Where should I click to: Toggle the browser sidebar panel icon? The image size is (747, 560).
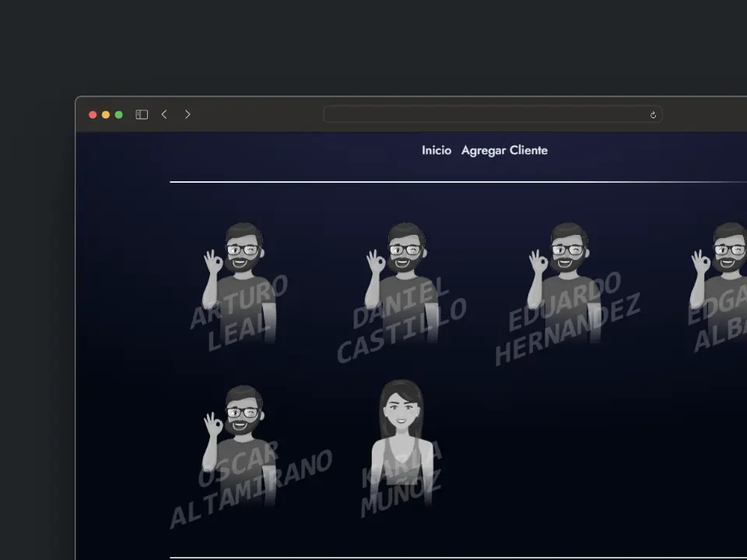[142, 114]
